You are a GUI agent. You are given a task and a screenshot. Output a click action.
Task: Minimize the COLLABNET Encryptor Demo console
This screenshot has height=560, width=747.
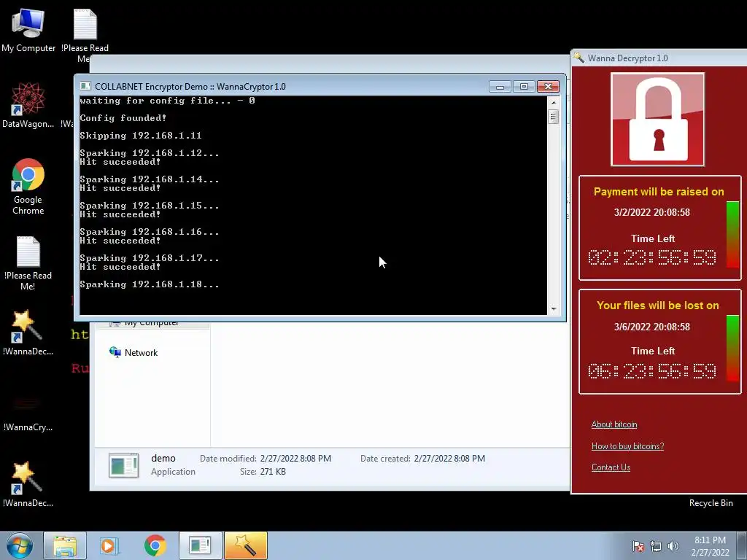pyautogui.click(x=500, y=86)
